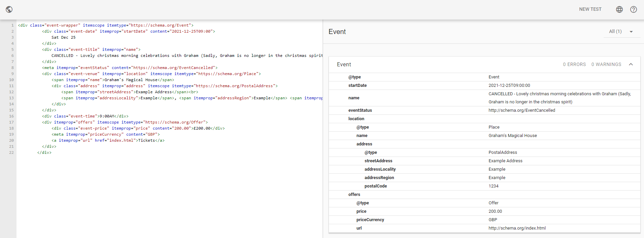Click the 0 WARNINGS label
644x238 pixels.
(606, 64)
